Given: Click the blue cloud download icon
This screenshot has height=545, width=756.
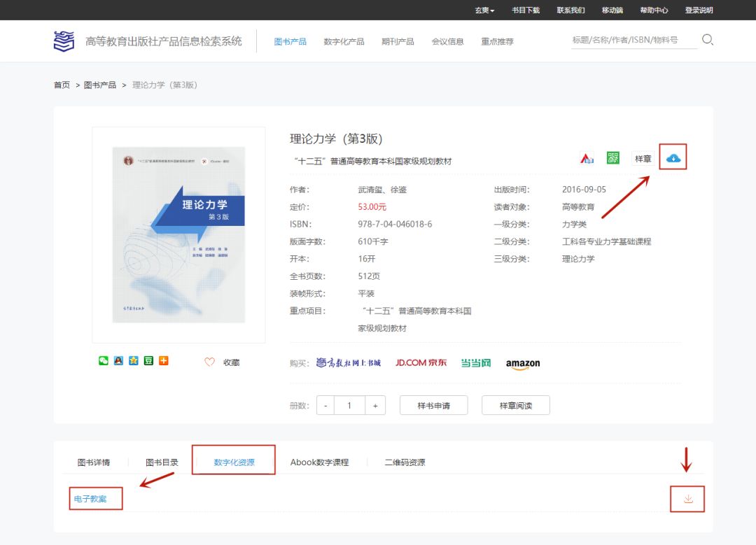Looking at the screenshot, I should click(673, 158).
